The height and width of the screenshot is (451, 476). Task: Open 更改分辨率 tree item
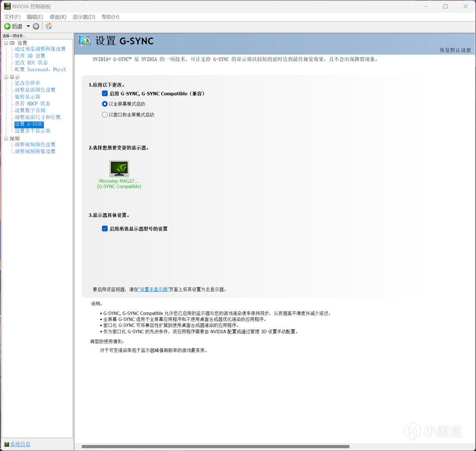[28, 83]
